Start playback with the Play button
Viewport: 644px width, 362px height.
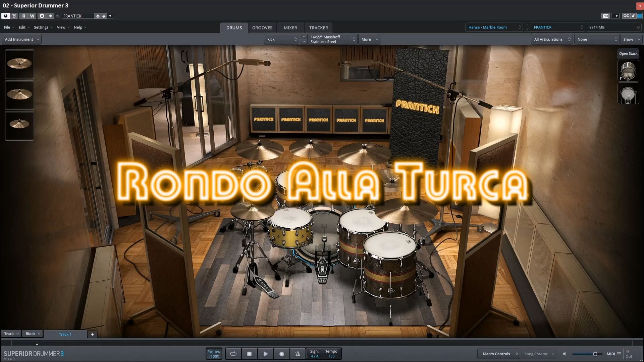[265, 354]
